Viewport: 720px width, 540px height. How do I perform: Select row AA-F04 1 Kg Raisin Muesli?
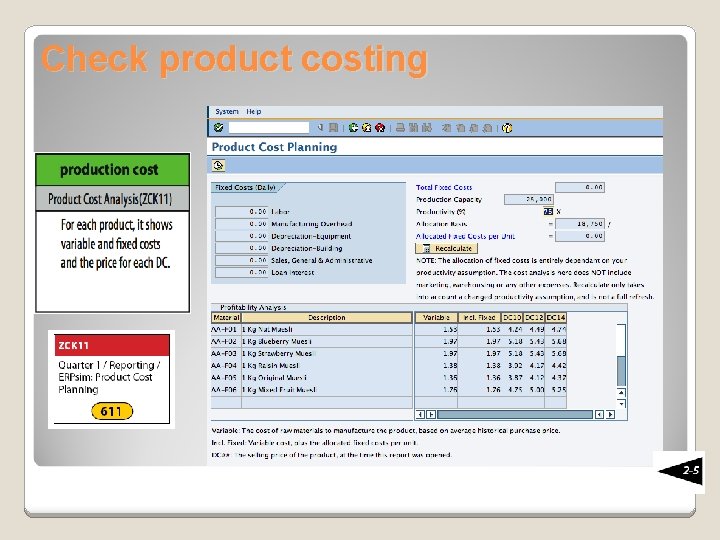tap(388, 366)
